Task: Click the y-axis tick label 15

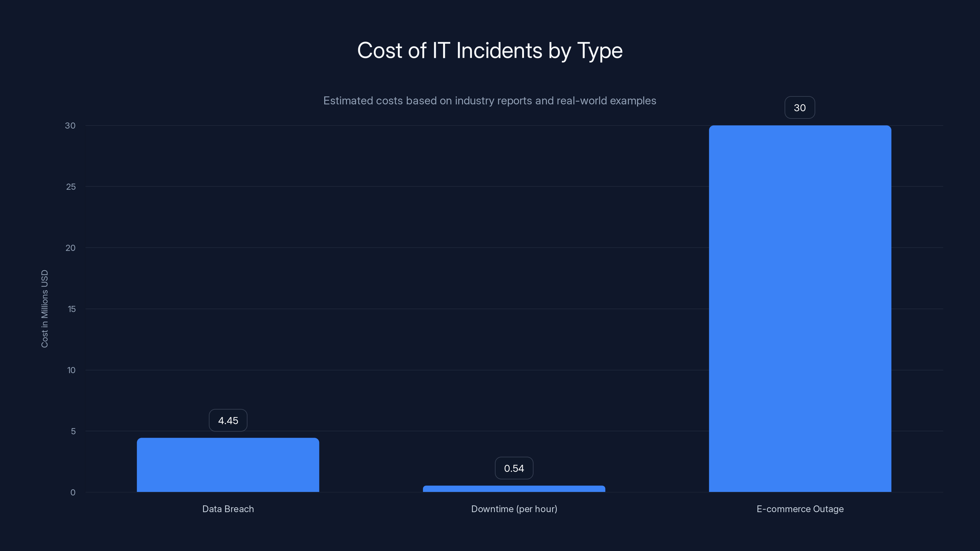Action: pyautogui.click(x=72, y=309)
